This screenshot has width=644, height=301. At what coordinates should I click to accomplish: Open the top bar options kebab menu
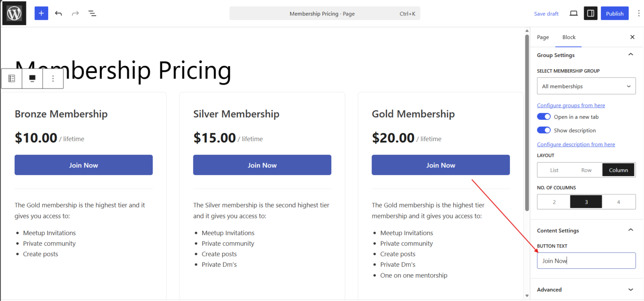[x=638, y=13]
